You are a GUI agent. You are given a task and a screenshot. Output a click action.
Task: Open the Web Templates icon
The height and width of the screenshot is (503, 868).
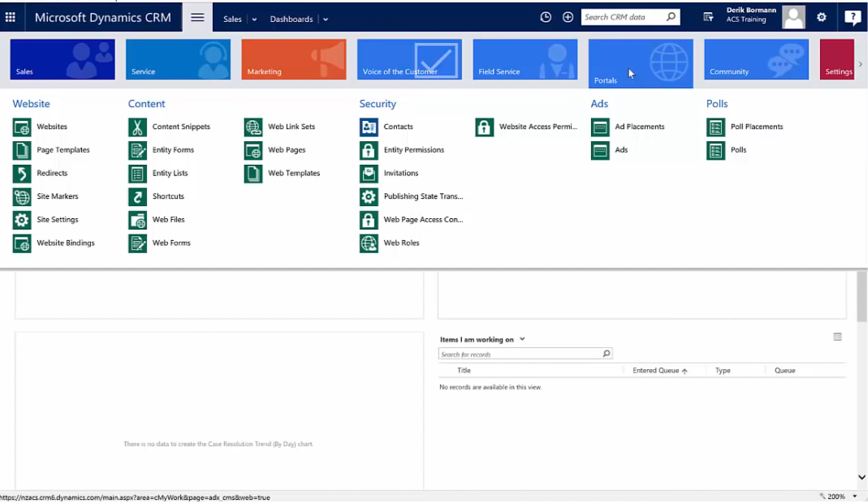(253, 174)
